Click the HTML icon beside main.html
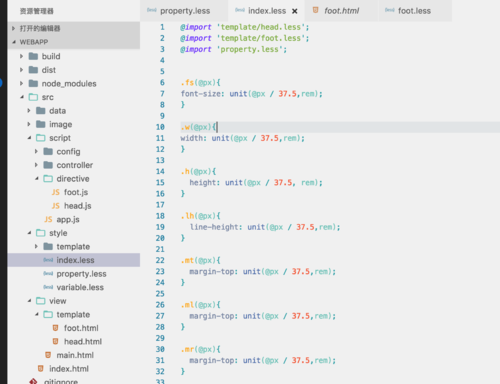The height and width of the screenshot is (384, 500). click(48, 355)
